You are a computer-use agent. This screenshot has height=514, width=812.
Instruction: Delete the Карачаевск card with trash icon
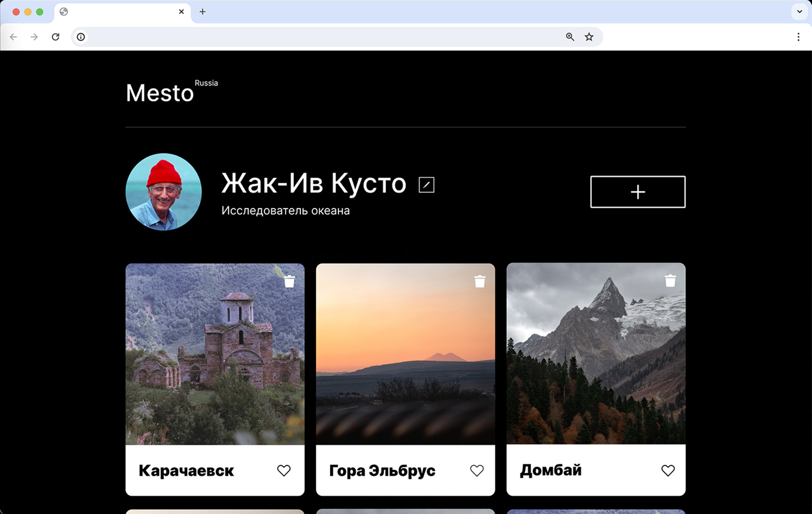(290, 281)
